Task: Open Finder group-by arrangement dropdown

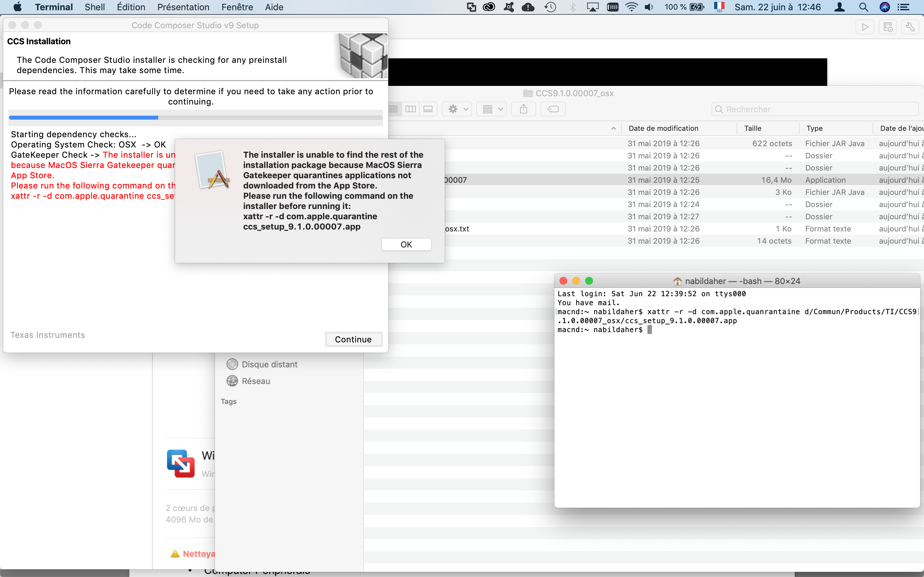Action: [492, 109]
